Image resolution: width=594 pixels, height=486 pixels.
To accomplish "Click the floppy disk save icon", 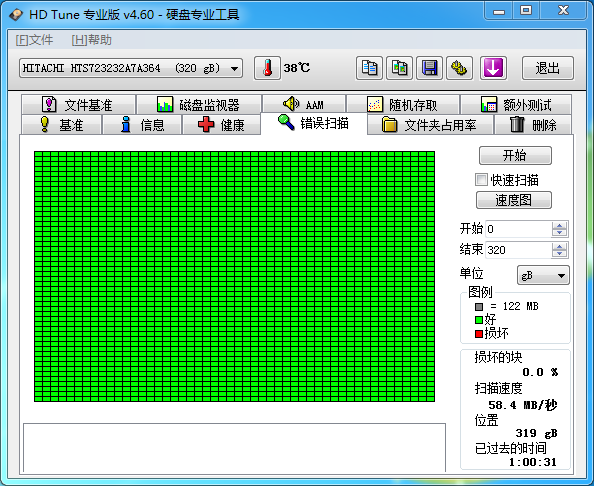I will [429, 68].
